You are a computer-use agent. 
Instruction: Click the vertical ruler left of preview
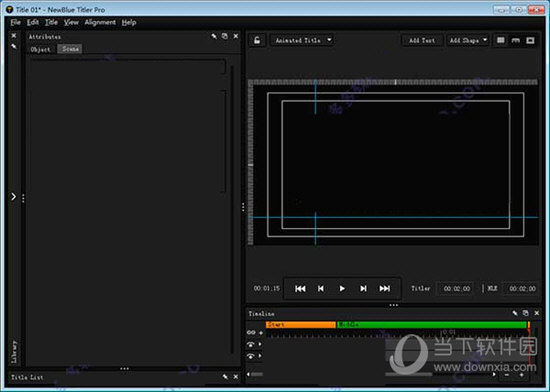[x=251, y=164]
